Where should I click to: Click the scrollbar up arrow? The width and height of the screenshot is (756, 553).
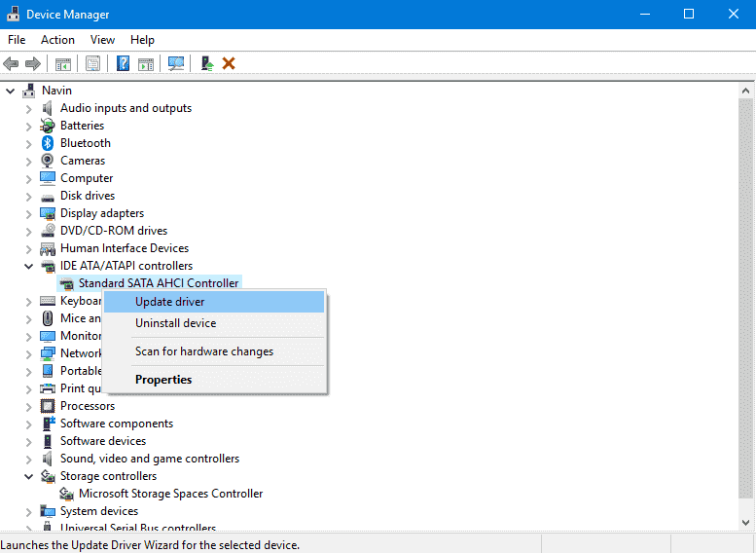[x=745, y=91]
